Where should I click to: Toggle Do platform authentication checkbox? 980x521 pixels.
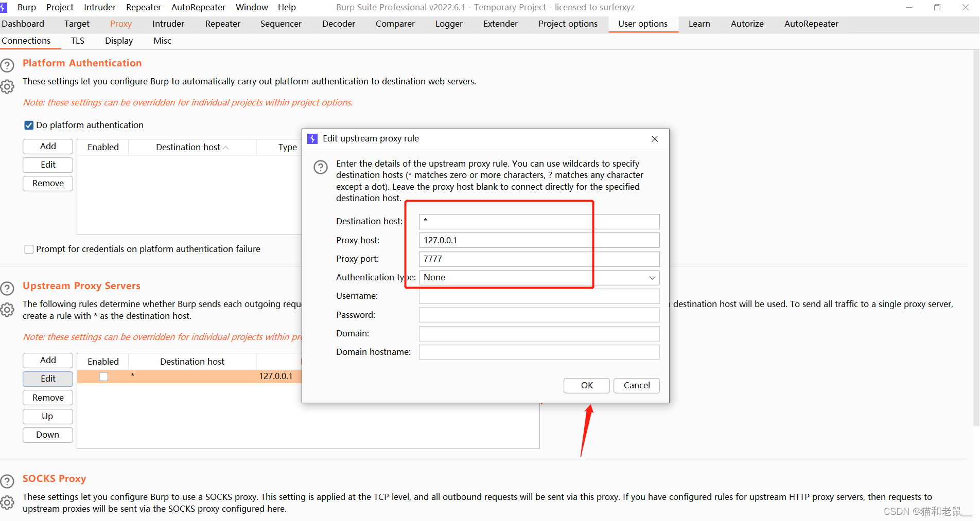pos(29,125)
